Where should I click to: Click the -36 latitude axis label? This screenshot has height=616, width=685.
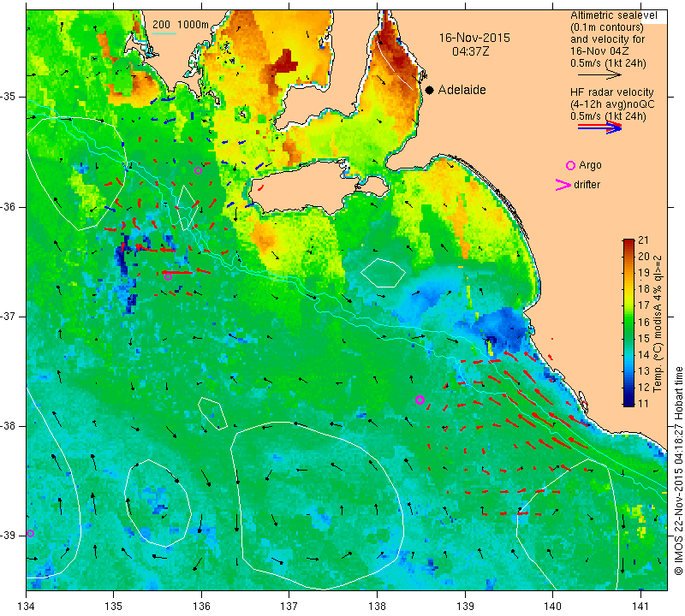8,206
